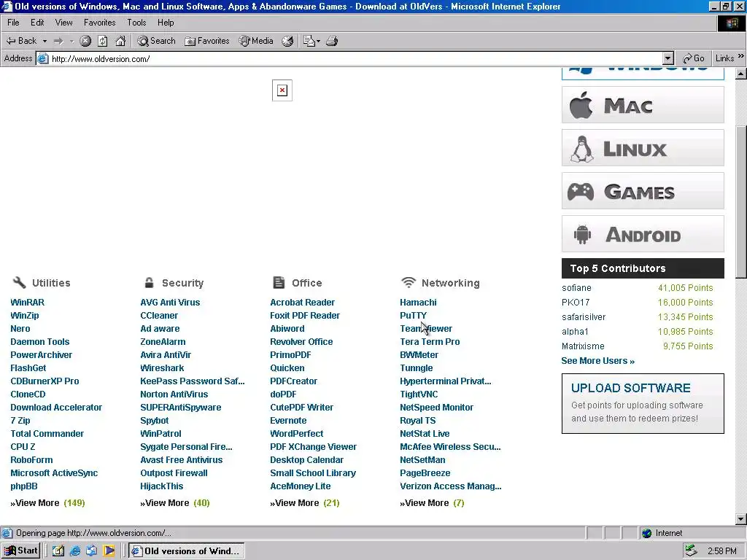Open the View menu
Screen dimensions: 747x560
(x=64, y=23)
